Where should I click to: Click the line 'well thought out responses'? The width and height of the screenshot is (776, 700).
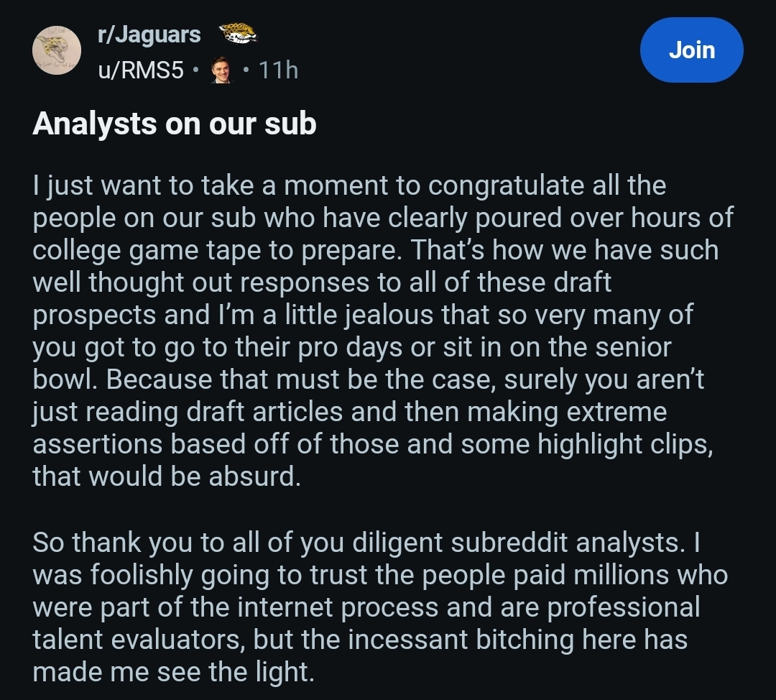point(322,282)
